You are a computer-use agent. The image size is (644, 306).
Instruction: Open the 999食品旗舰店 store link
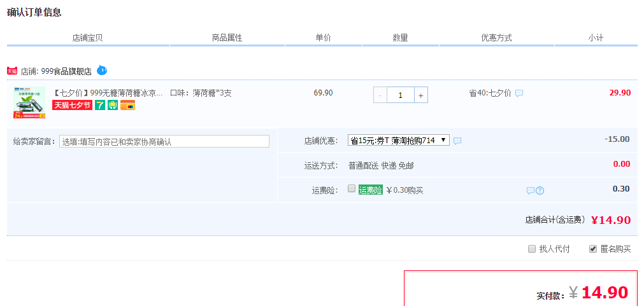[66, 71]
